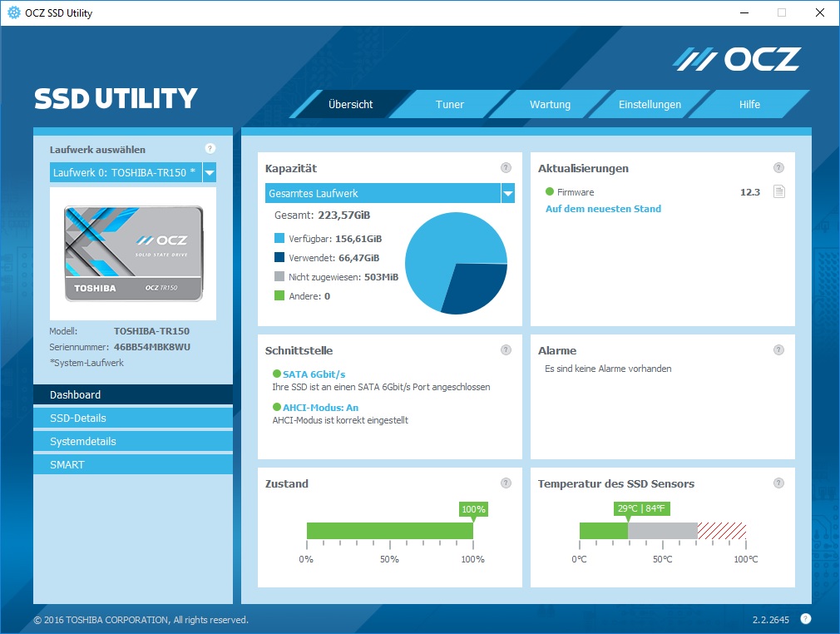The image size is (840, 634).
Task: Select SSD-Details in the sidebar
Action: [x=133, y=419]
